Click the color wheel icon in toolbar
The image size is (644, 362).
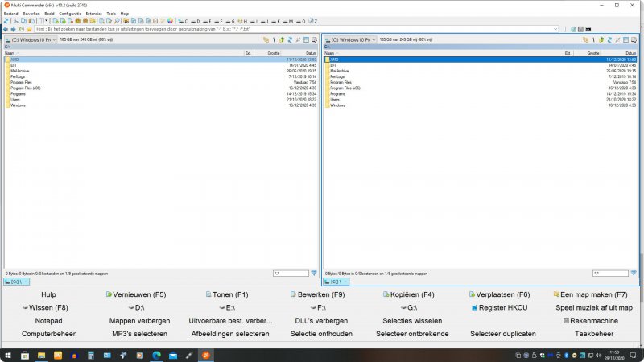(x=170, y=20)
